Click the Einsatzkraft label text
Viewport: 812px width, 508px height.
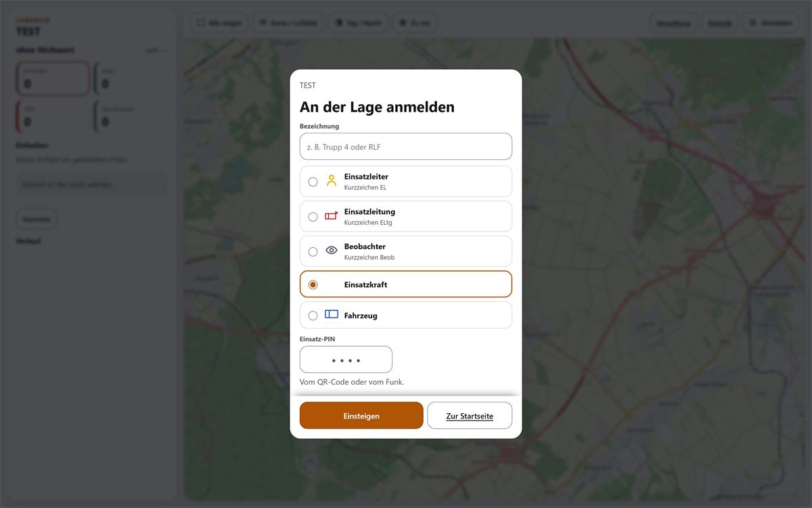[365, 285]
